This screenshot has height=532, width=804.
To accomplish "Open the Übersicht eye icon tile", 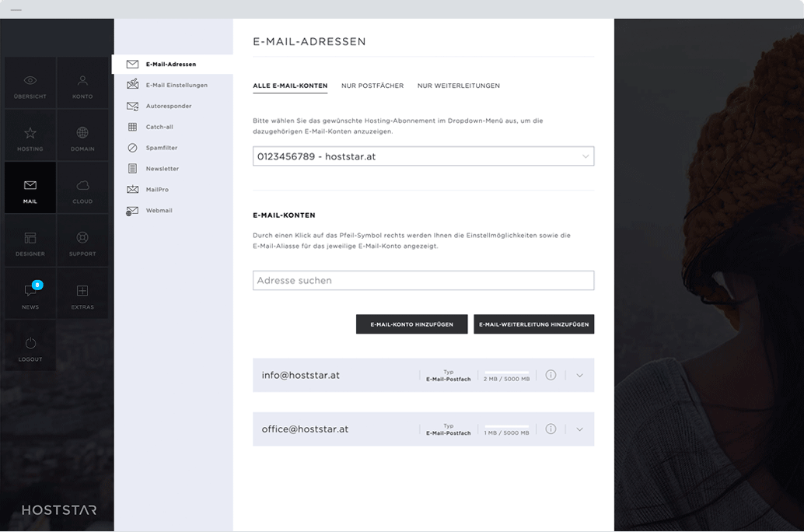I will point(30,83).
